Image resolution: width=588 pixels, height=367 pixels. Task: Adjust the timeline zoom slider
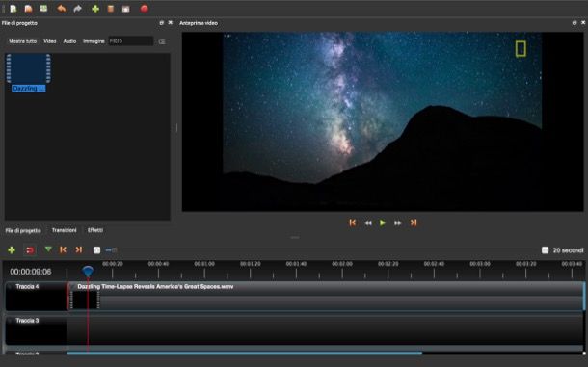pyautogui.click(x=112, y=250)
